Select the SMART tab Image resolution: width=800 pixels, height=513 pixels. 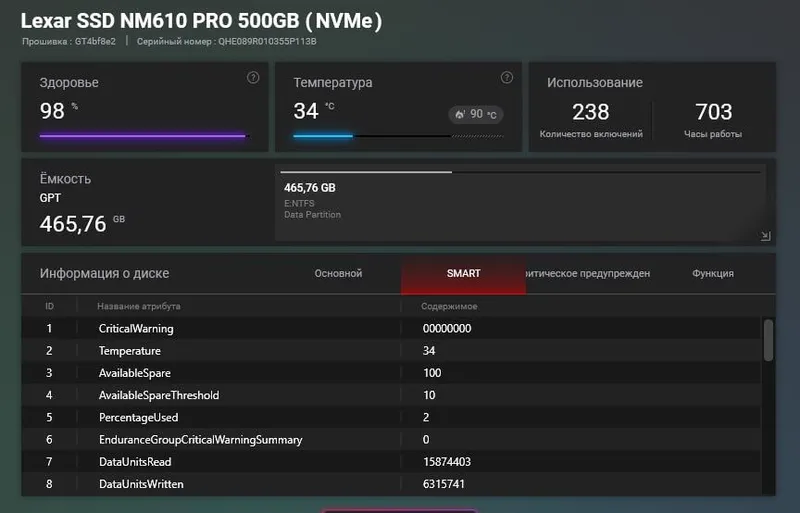click(463, 274)
